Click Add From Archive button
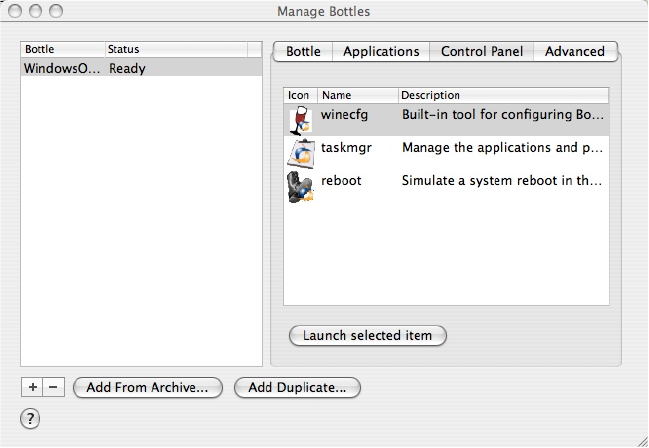Viewport: 649px width, 448px height. [x=147, y=387]
